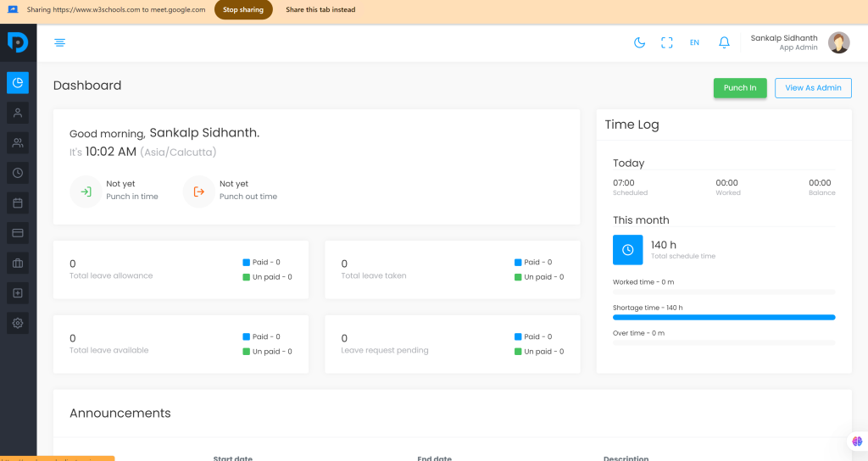Image resolution: width=868 pixels, height=461 pixels.
Task: Click the clock icon in the sidebar
Action: [x=18, y=173]
